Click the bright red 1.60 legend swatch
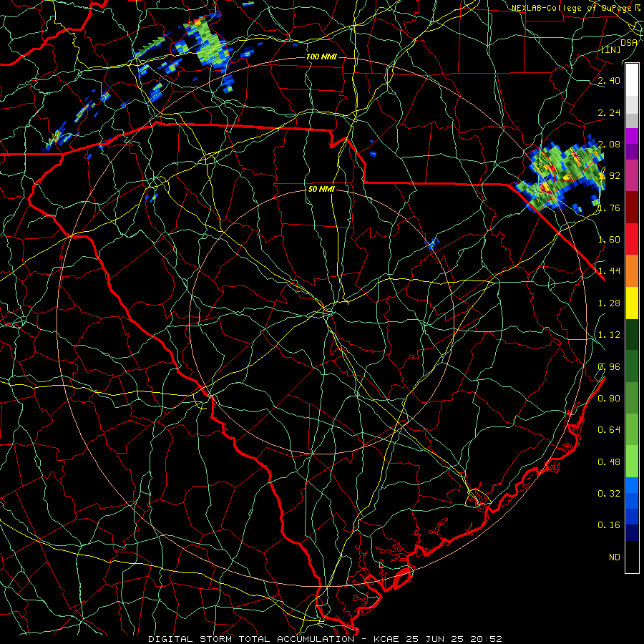 coord(632,239)
